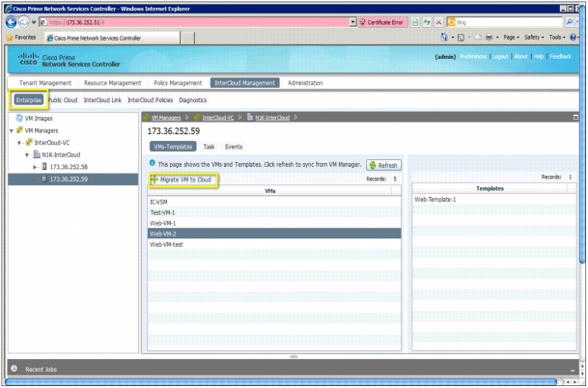This screenshot has width=588, height=388.
Task: Click N1K-InterCloud breadcrumb link
Action: 272,118
